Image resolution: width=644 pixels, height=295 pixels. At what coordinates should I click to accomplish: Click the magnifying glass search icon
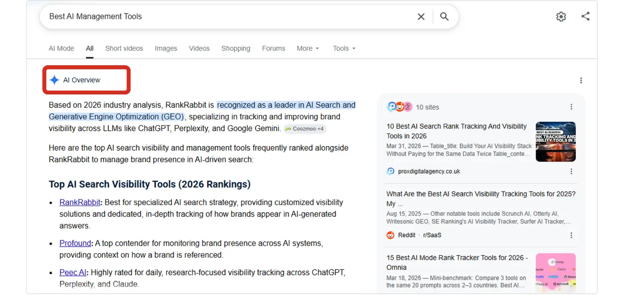[x=444, y=17]
